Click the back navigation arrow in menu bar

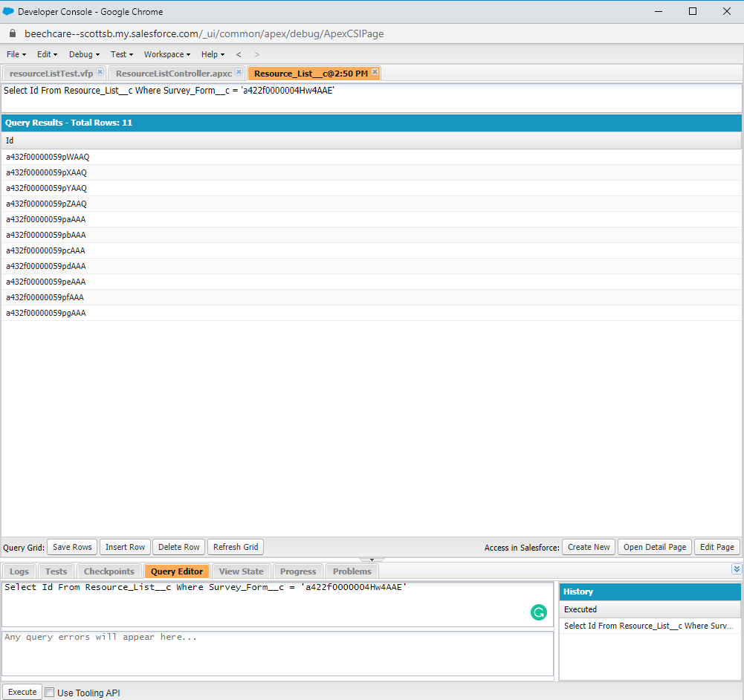point(239,54)
